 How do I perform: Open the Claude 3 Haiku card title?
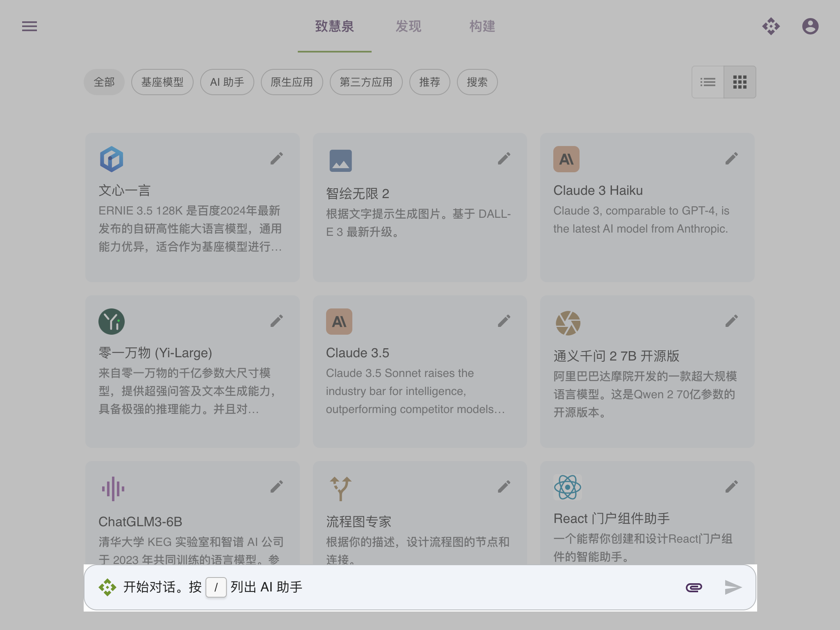click(x=598, y=190)
